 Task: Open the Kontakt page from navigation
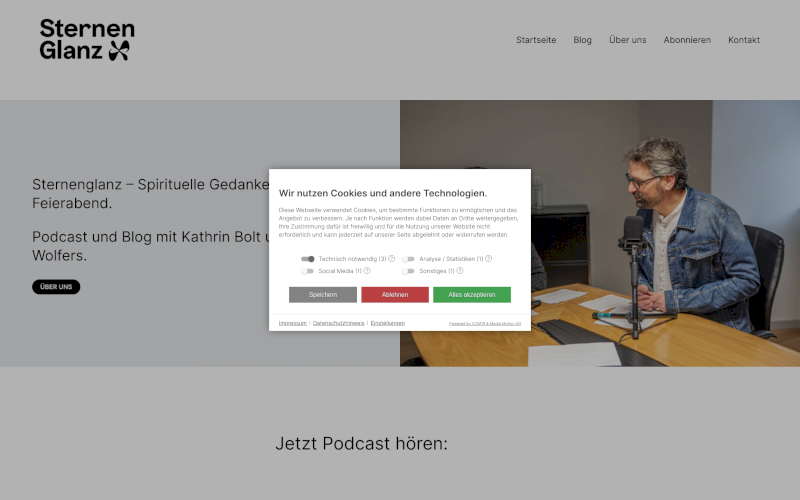coord(744,40)
